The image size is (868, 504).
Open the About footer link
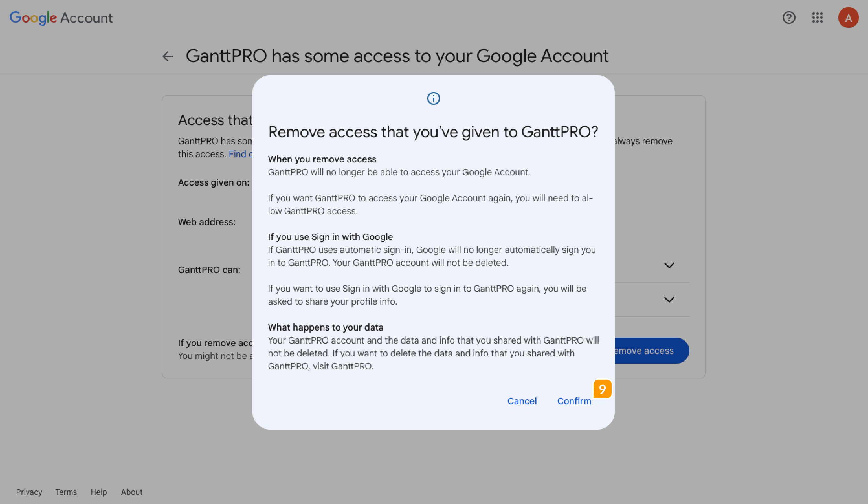click(132, 492)
